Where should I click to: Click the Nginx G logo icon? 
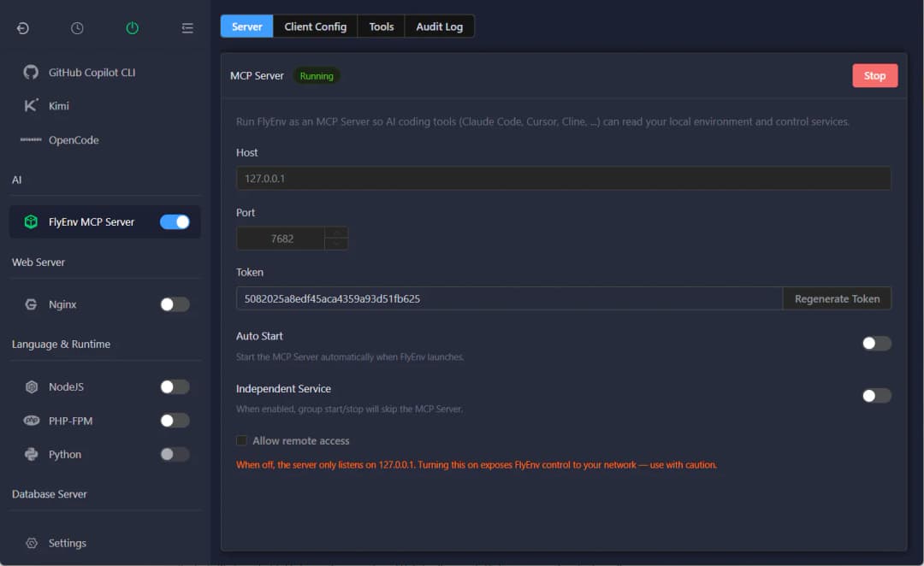tap(31, 304)
